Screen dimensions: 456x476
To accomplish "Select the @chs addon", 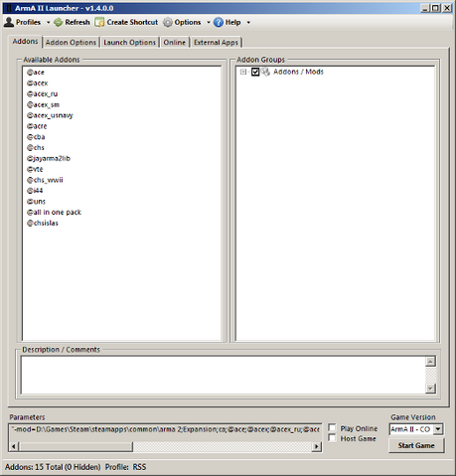I will coord(36,148).
